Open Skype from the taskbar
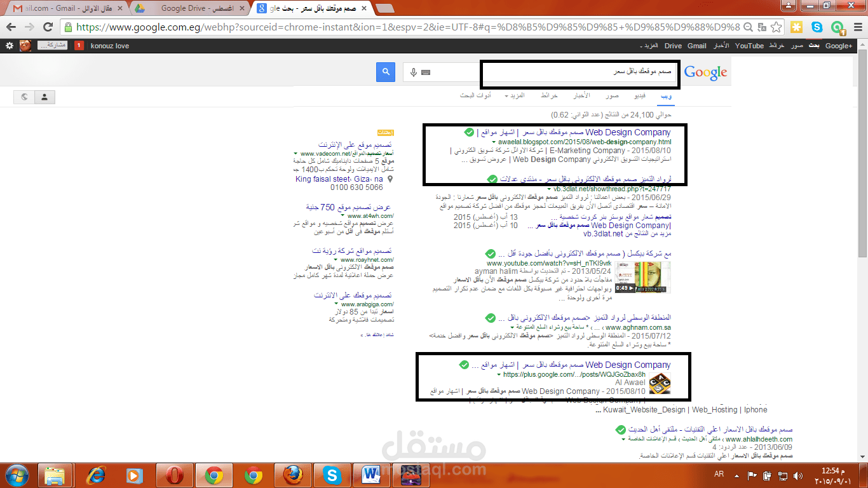This screenshot has height=488, width=868. [x=332, y=475]
